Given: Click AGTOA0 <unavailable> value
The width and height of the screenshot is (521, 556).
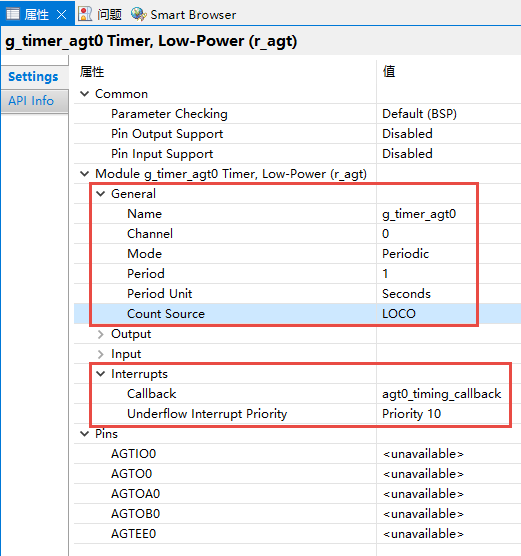Looking at the screenshot, I should (x=423, y=494).
